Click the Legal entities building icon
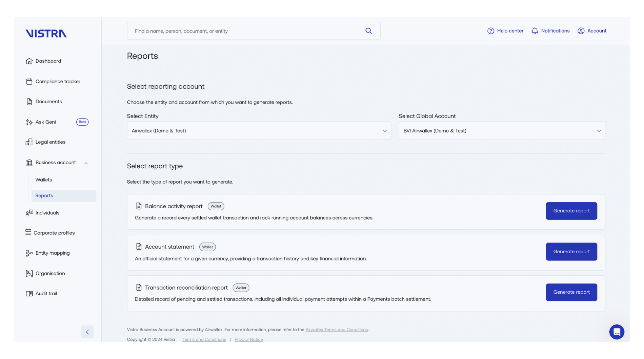Viewport: 644px width, 359px height. click(x=29, y=142)
